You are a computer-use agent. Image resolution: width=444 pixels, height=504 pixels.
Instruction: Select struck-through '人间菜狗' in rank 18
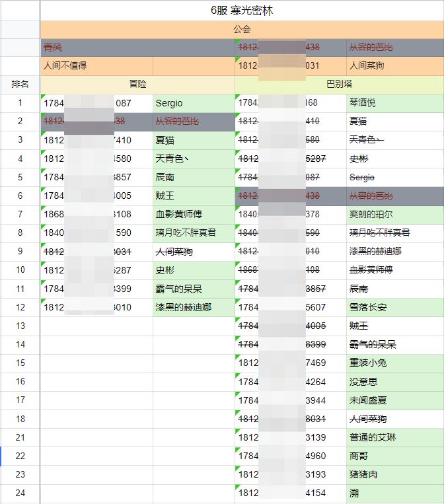click(x=395, y=419)
